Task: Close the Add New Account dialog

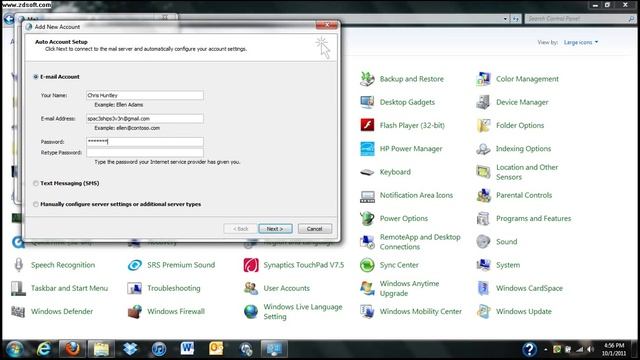Action: 327,25
